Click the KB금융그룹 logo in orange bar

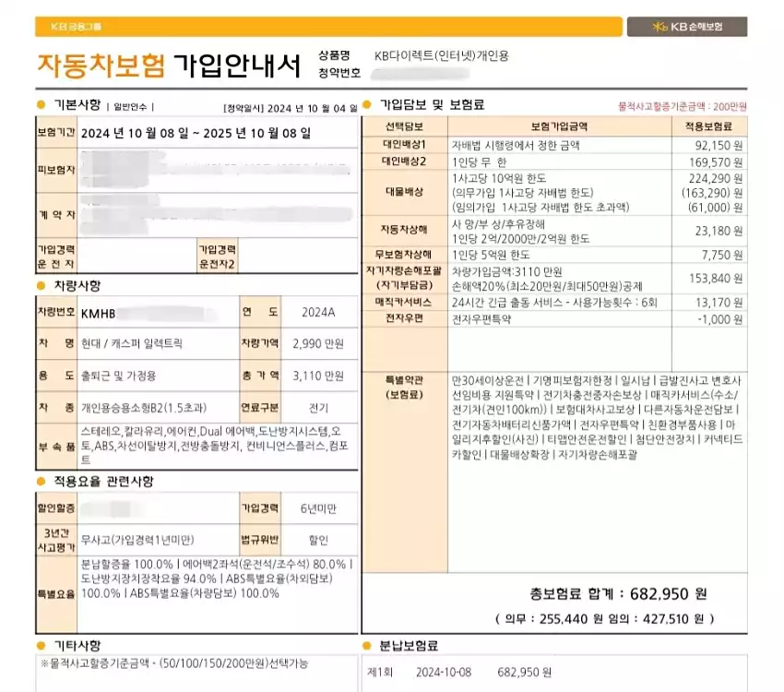76,27
